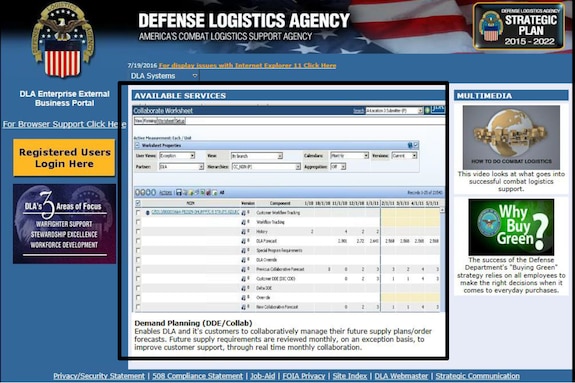The width and height of the screenshot is (575, 383).
Task: Click the DLA eagle seal logo
Action: 63,40
